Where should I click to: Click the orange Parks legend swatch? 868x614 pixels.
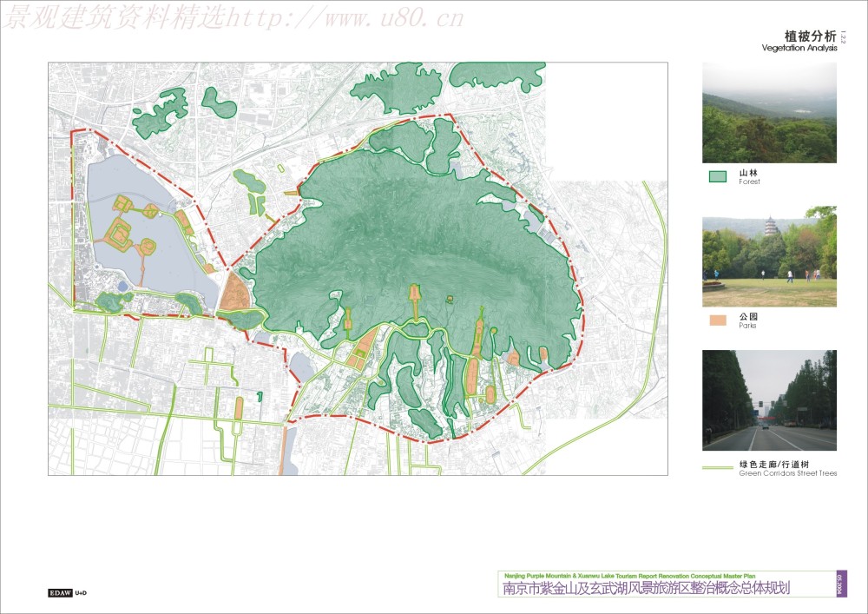click(x=717, y=320)
